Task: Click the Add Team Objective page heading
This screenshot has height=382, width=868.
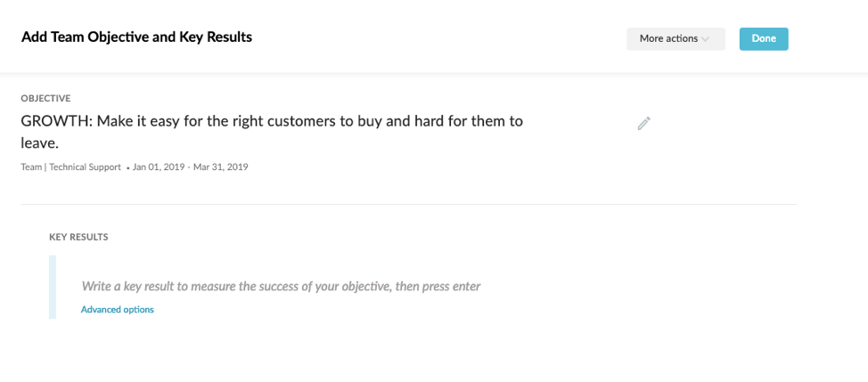Action: tap(136, 37)
